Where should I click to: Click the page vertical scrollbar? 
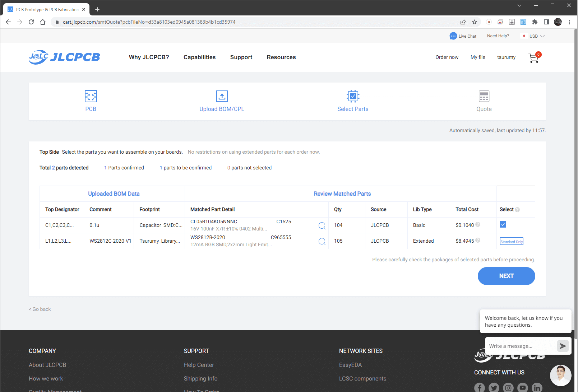[x=575, y=183]
